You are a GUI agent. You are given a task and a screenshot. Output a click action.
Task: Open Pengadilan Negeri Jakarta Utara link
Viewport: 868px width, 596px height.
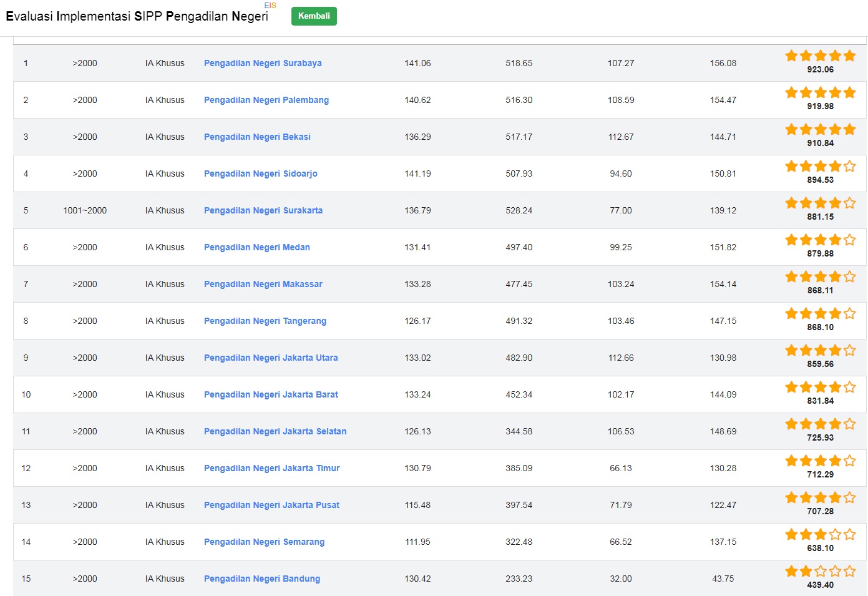pyautogui.click(x=271, y=358)
